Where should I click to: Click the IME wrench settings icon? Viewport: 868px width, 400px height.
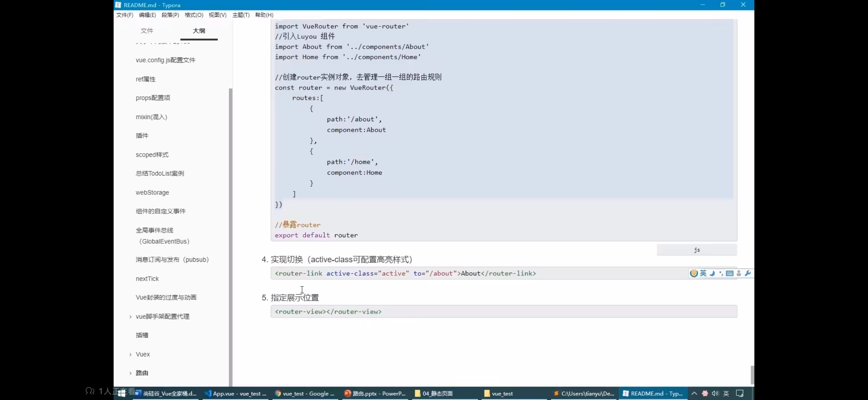tap(748, 273)
